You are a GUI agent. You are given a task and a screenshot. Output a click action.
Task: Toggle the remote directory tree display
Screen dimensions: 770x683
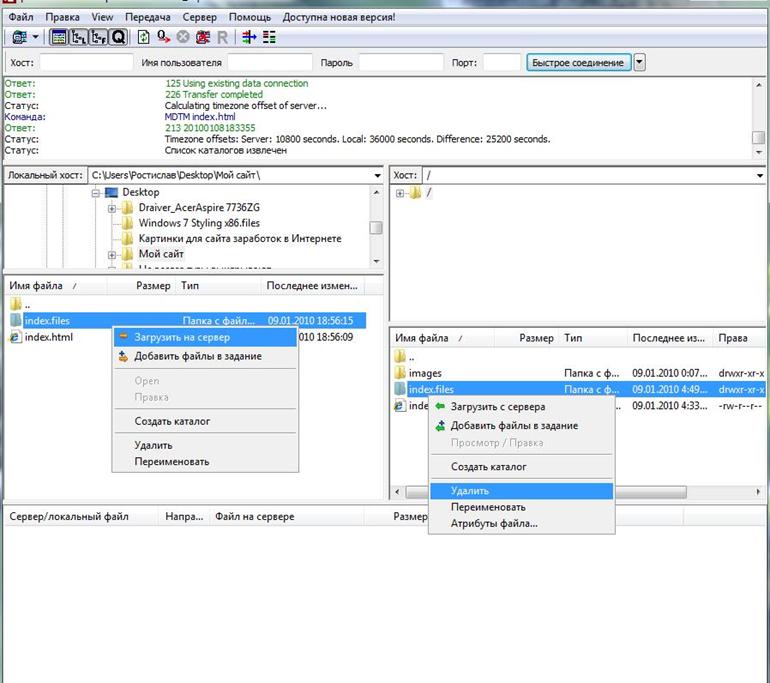(x=98, y=37)
